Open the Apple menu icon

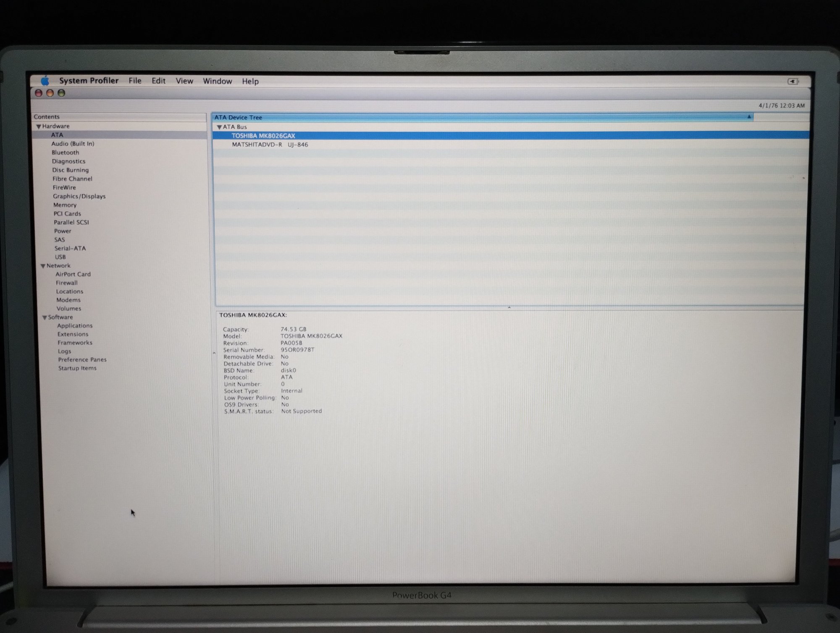coord(45,80)
